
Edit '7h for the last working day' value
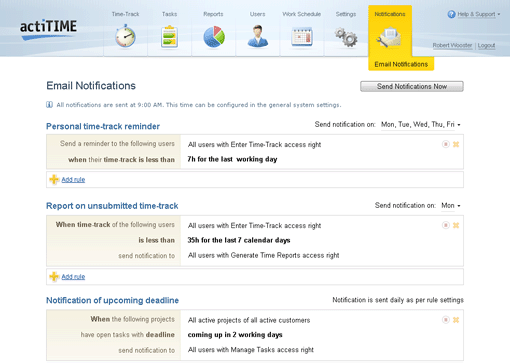(x=232, y=159)
